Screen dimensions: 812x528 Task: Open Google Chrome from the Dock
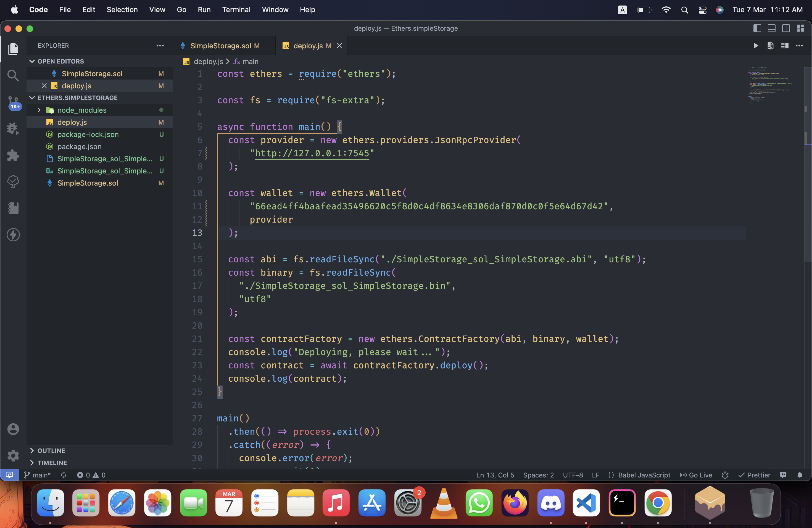pyautogui.click(x=658, y=503)
